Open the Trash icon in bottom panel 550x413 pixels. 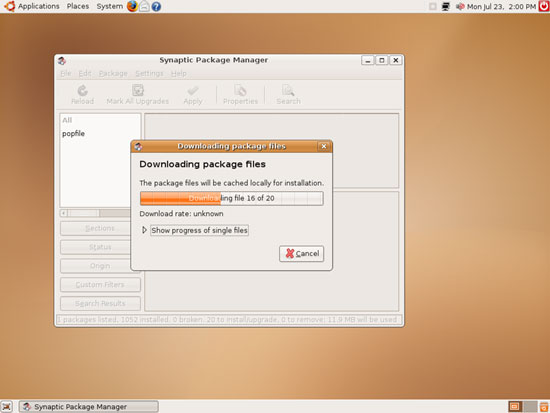pos(544,407)
